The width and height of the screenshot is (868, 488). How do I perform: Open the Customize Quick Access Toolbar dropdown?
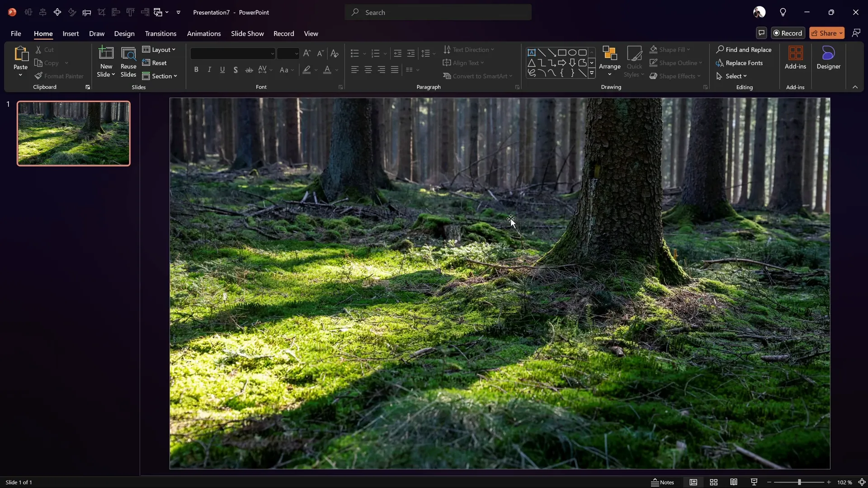tap(179, 12)
